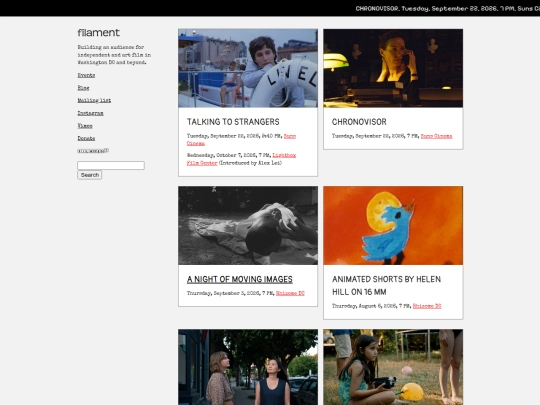Viewport: 540px width, 405px height.
Task: Visit the Instagram link
Action: (90, 113)
